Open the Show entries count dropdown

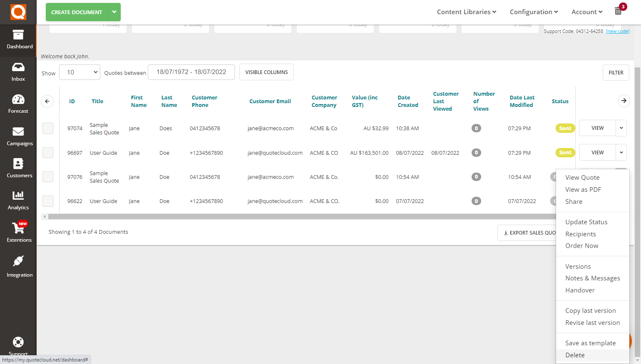(x=80, y=72)
